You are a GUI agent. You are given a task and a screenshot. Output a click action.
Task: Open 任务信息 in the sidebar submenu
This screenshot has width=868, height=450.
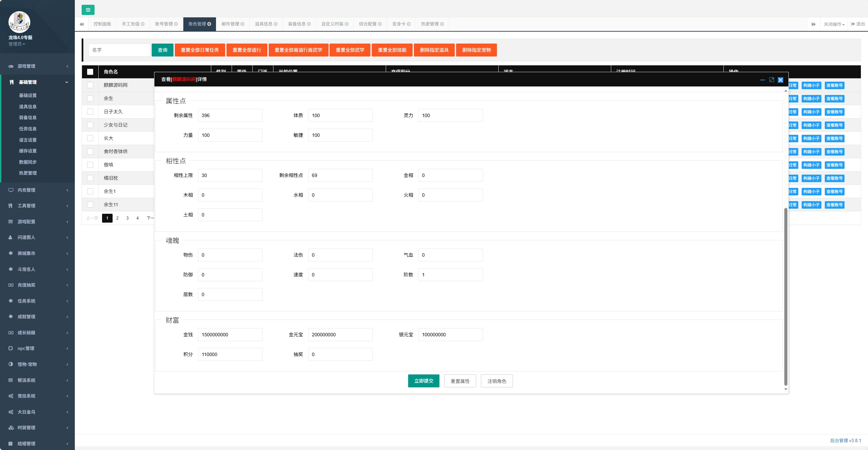[x=28, y=129]
